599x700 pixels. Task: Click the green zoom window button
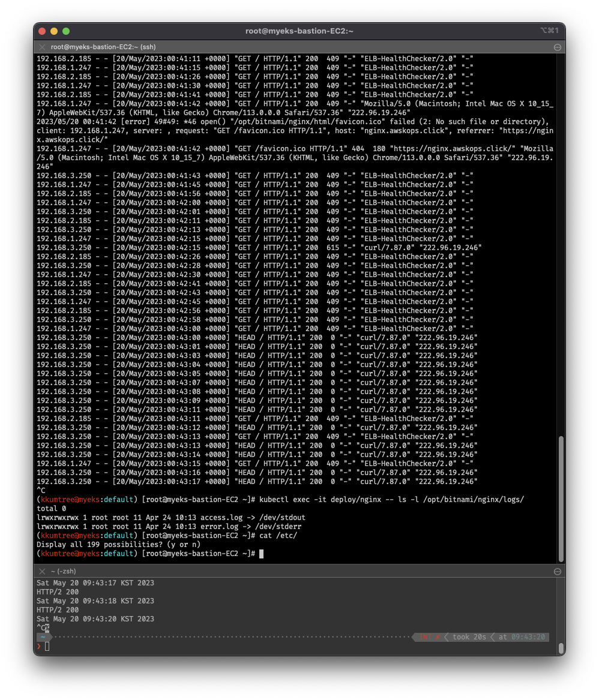[66, 31]
